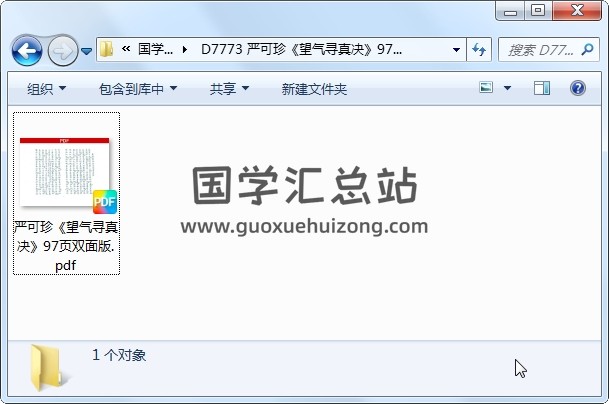
Task: Expand the arrow after 国学... breadcrumb
Action: click(185, 49)
